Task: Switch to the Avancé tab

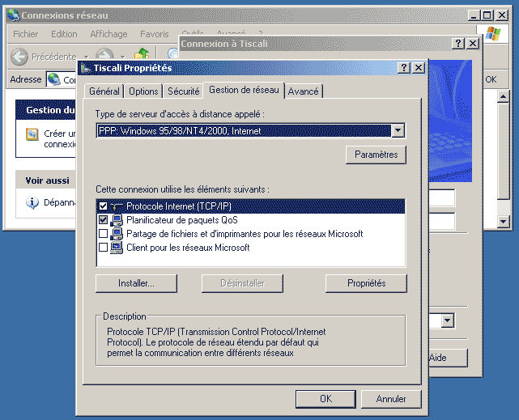Action: tap(303, 91)
